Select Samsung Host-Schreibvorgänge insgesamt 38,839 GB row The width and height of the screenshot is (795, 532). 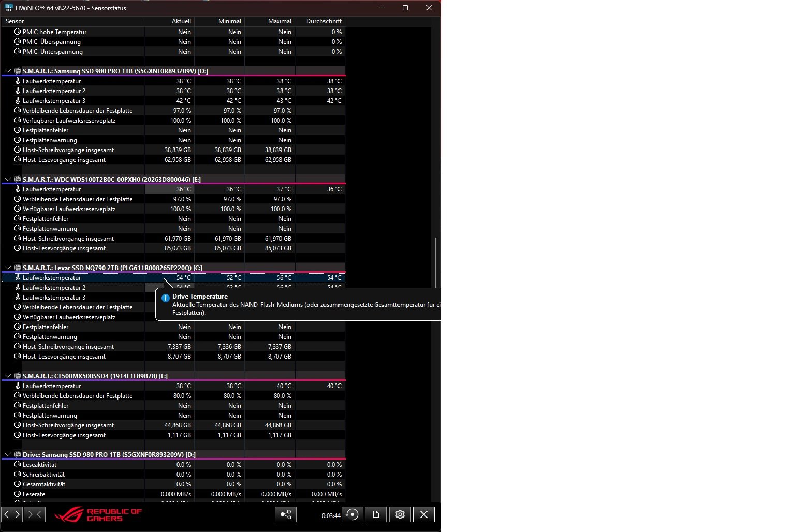173,150
